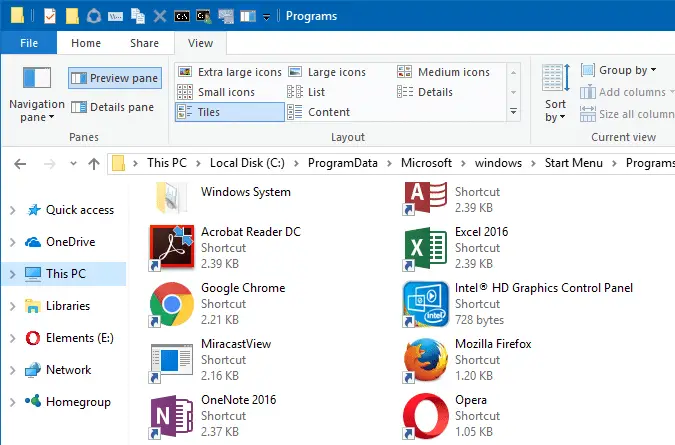Click the Preview pane icon in quick access toolbar
Screen dimensions: 675x445
coord(248,16)
